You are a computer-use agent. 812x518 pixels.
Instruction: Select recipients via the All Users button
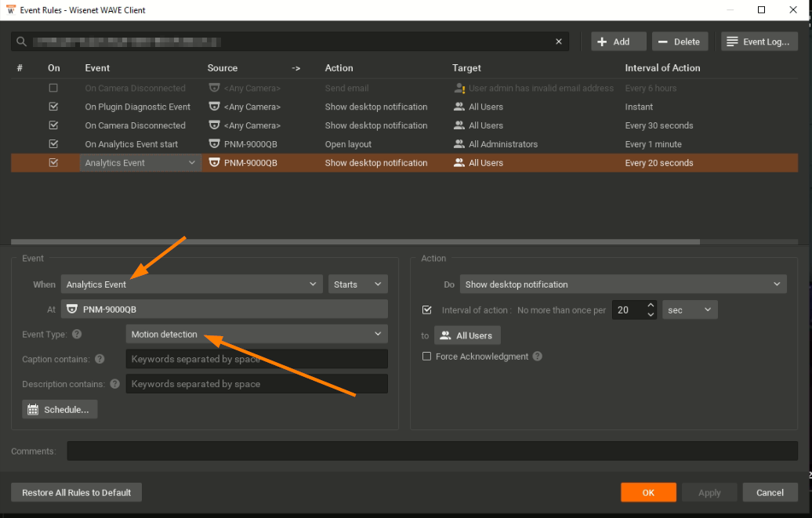(467, 335)
